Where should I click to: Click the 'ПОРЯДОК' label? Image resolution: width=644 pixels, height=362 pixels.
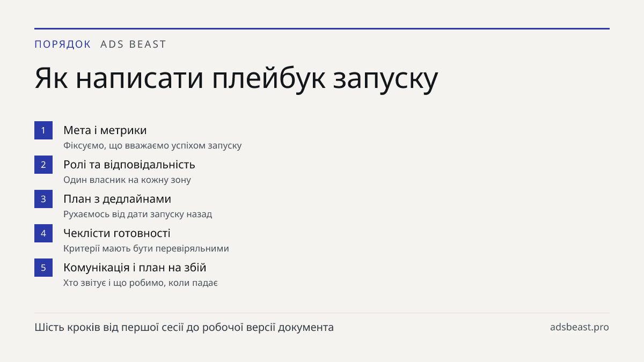click(x=63, y=45)
